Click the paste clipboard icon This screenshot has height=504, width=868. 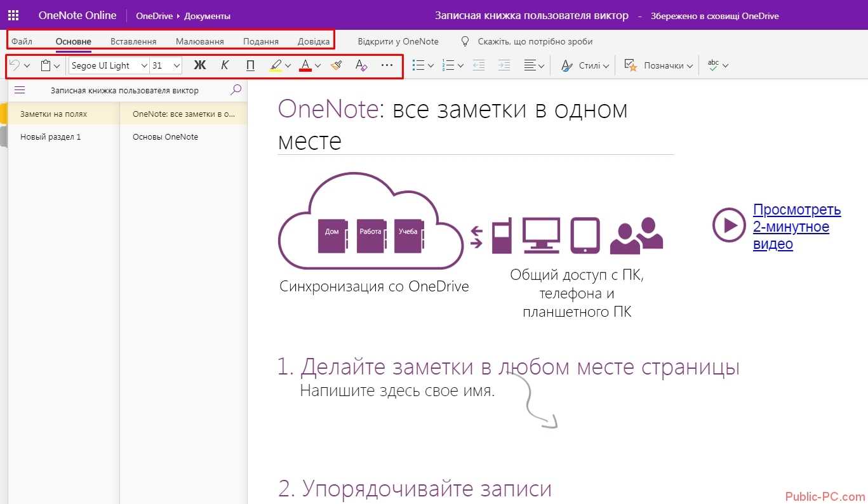[46, 65]
